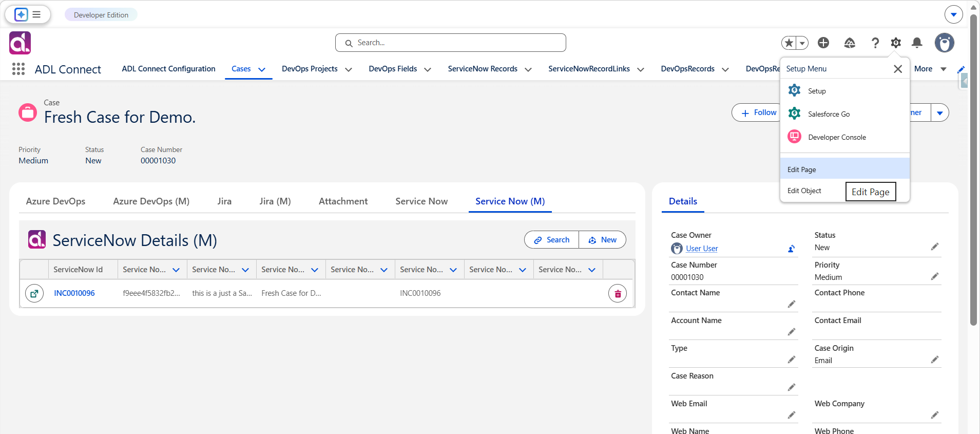The height and width of the screenshot is (434, 980).
Task: Select Edit Object in Setup Menu
Action: coord(804,191)
